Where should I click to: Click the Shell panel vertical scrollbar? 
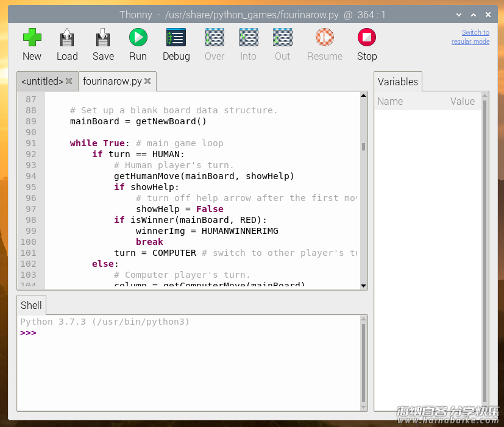(x=364, y=363)
